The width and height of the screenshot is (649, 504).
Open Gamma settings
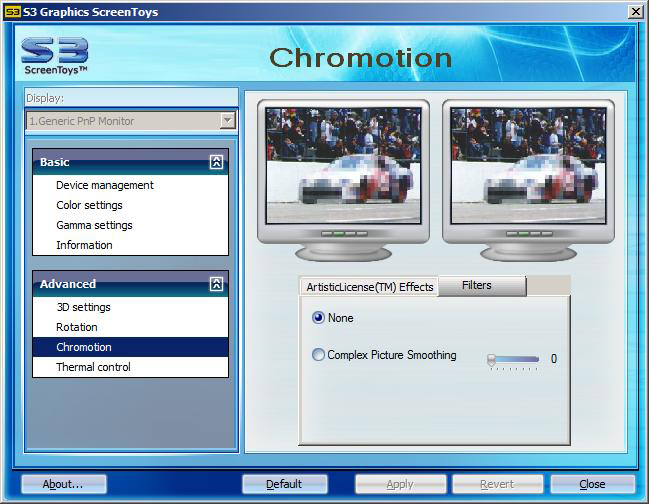point(94,225)
